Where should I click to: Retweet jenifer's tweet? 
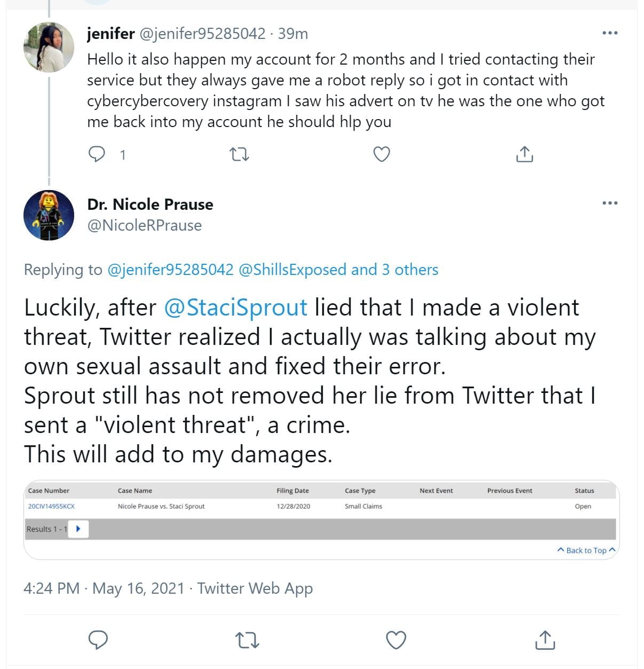coord(238,155)
